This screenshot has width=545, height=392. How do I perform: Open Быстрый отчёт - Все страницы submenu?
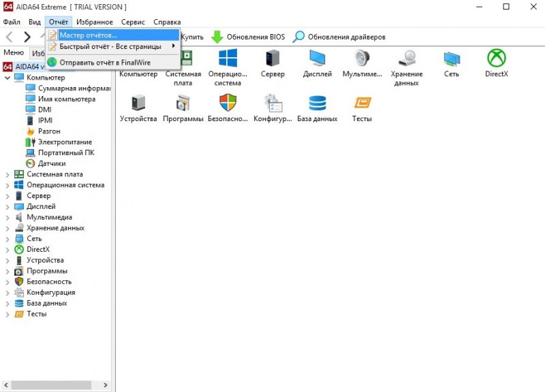coord(113,46)
